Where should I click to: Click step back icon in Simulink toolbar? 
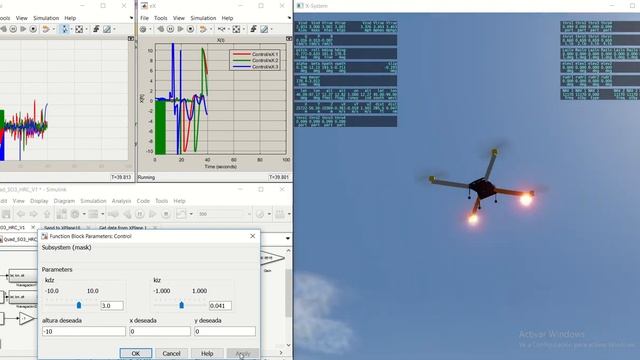[x=127, y=214]
